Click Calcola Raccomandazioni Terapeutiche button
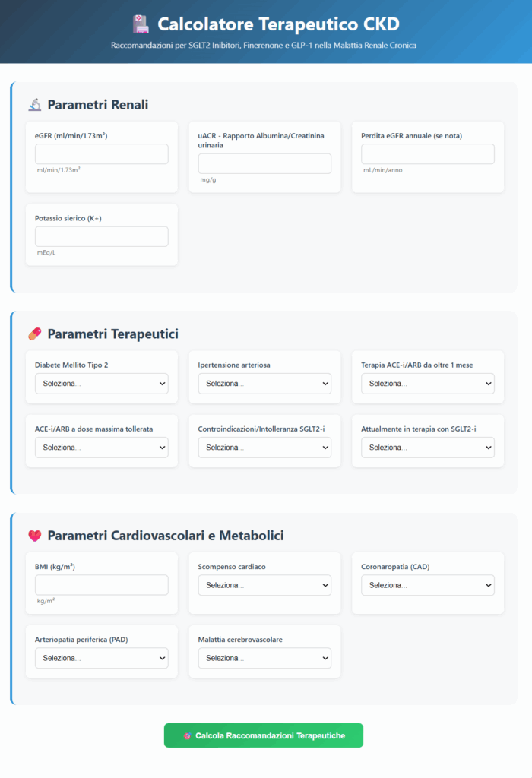 (x=264, y=735)
